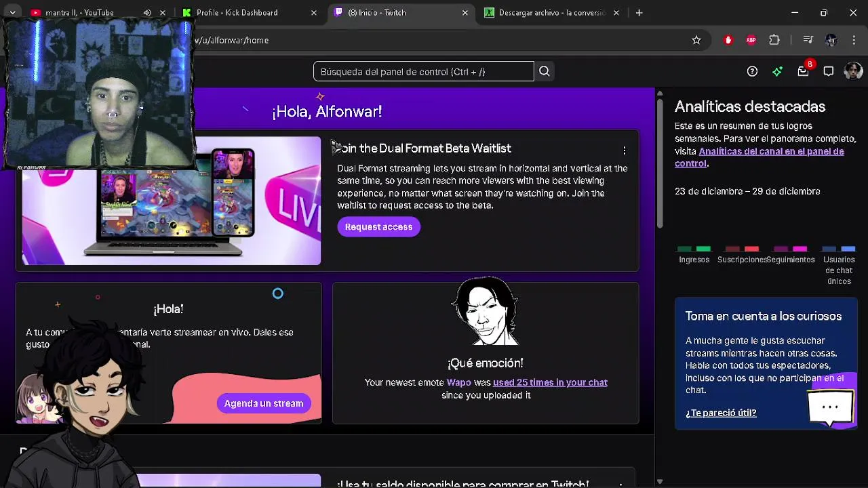Click the Dual Format beta promo image
This screenshot has width=868, height=488.
coord(171,201)
